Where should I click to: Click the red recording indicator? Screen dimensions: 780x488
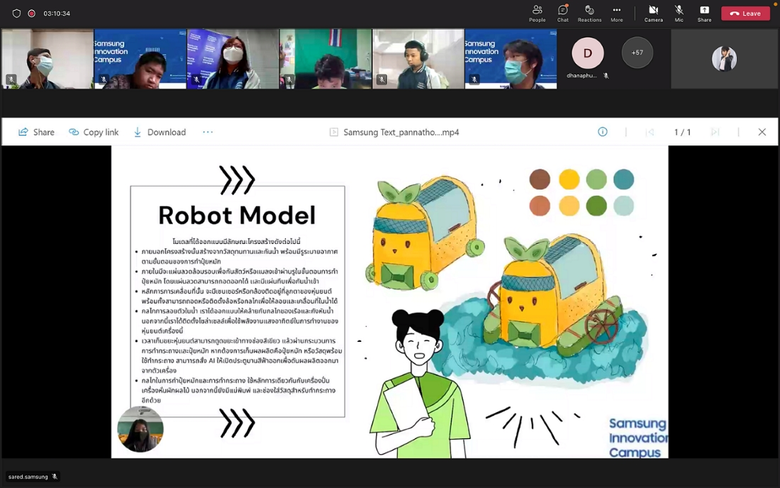click(x=32, y=13)
